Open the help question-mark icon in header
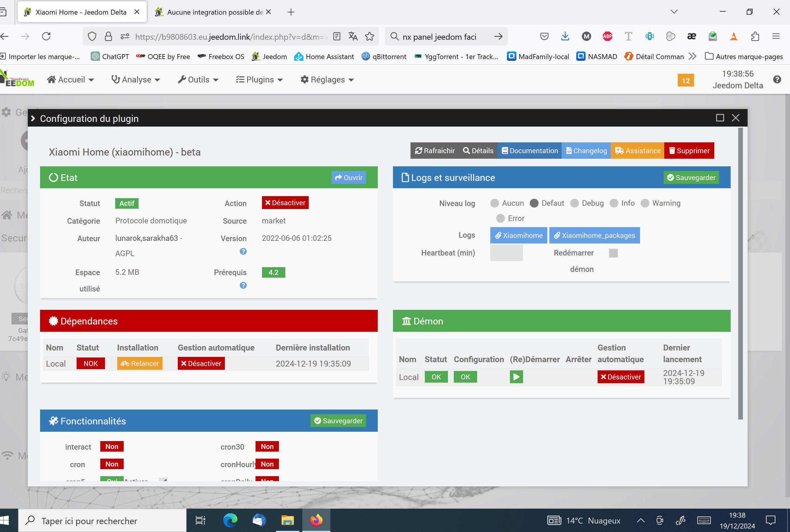The width and height of the screenshot is (790, 532). 777,80
